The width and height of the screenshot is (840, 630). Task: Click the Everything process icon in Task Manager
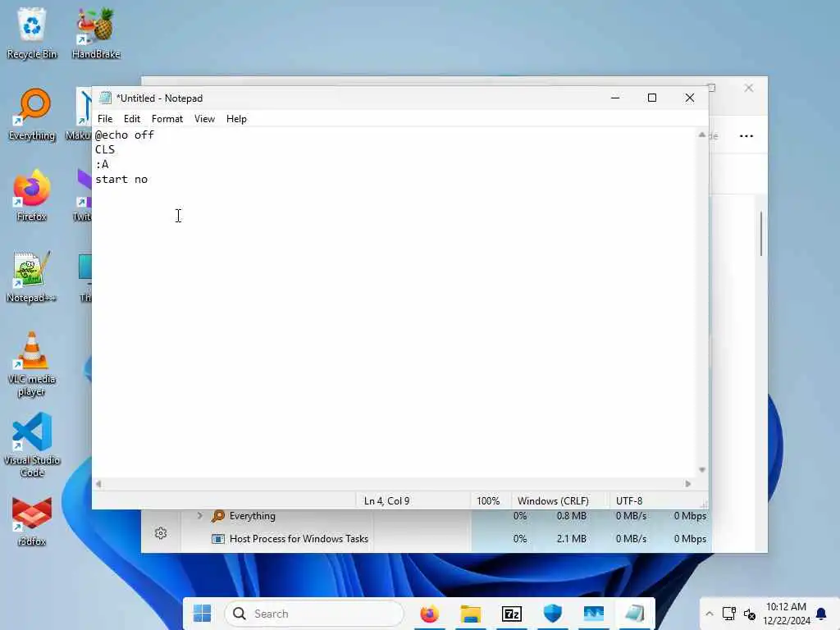tap(218, 516)
